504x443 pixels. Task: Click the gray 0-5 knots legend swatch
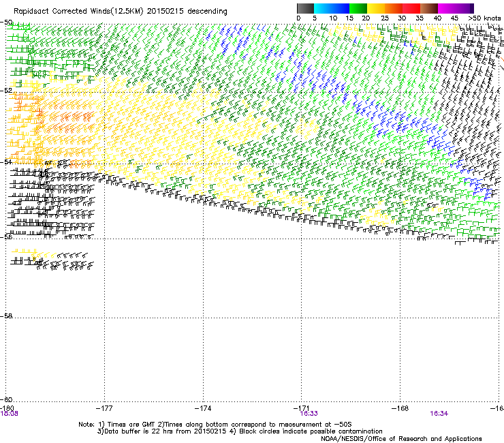point(305,8)
